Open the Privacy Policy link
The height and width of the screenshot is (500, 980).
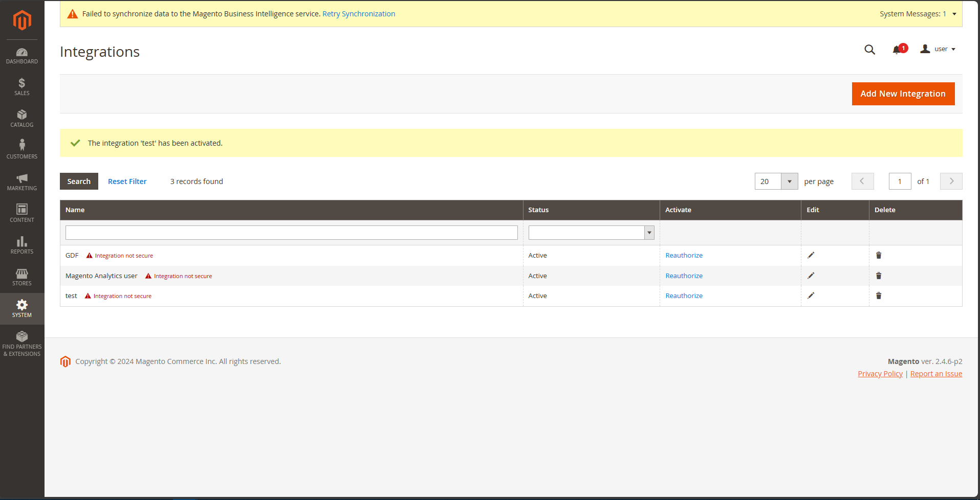(880, 374)
